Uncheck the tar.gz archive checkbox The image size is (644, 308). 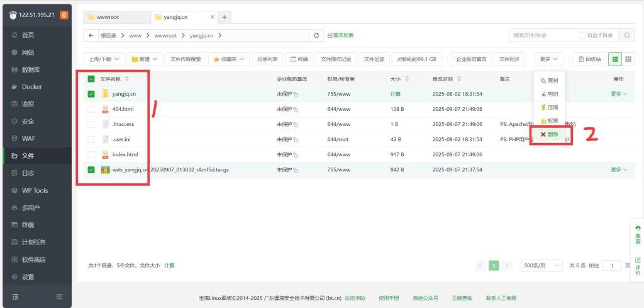coord(91,169)
